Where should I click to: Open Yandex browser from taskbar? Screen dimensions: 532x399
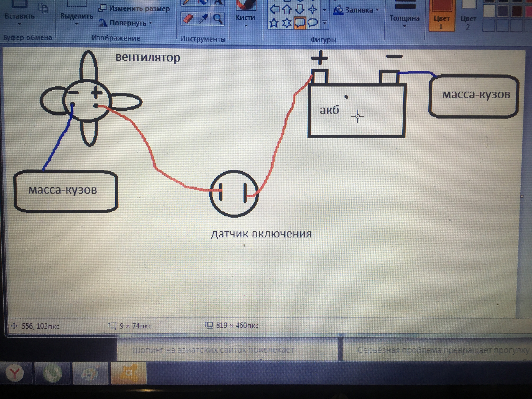15,373
